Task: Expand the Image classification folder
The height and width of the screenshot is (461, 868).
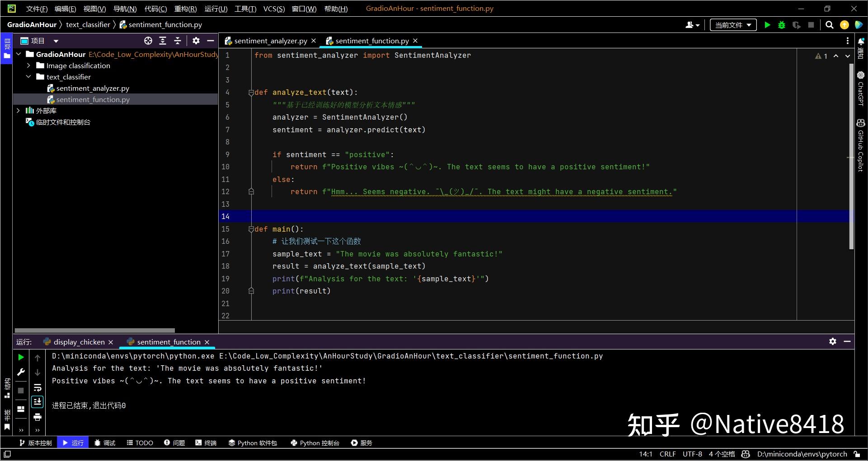Action: coord(28,65)
